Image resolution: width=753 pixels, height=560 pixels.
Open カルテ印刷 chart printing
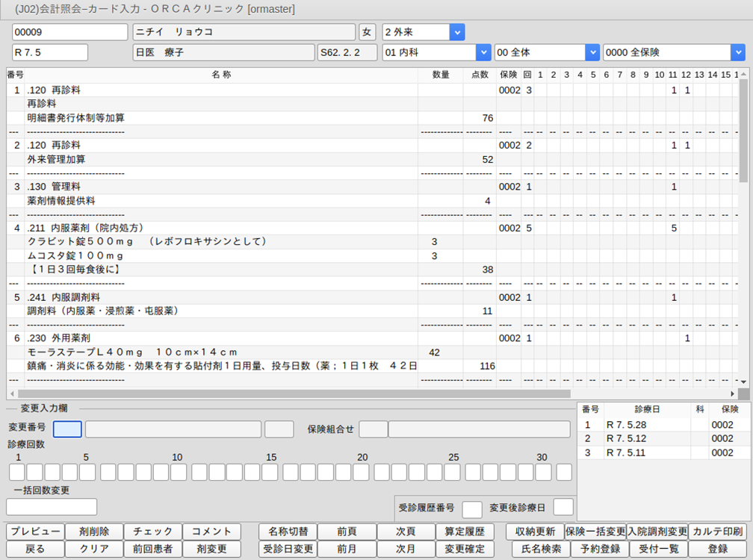(717, 532)
